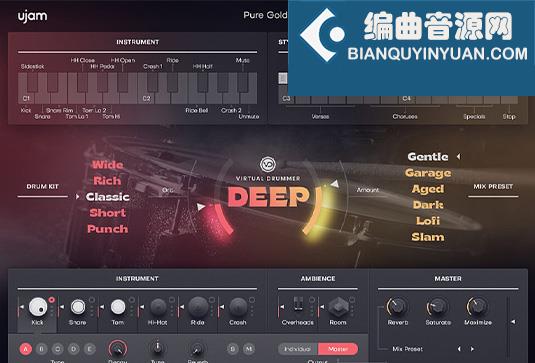The height and width of the screenshot is (363, 535).
Task: Select the Snare drum channel icon
Action: point(78,307)
